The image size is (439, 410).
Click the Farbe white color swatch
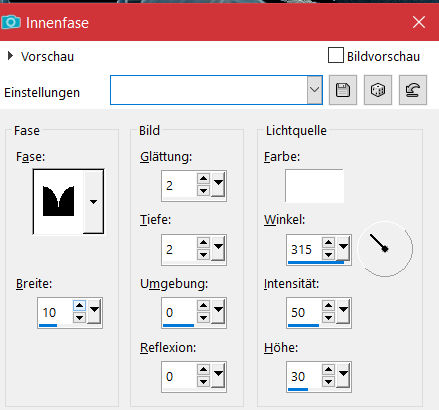click(314, 186)
